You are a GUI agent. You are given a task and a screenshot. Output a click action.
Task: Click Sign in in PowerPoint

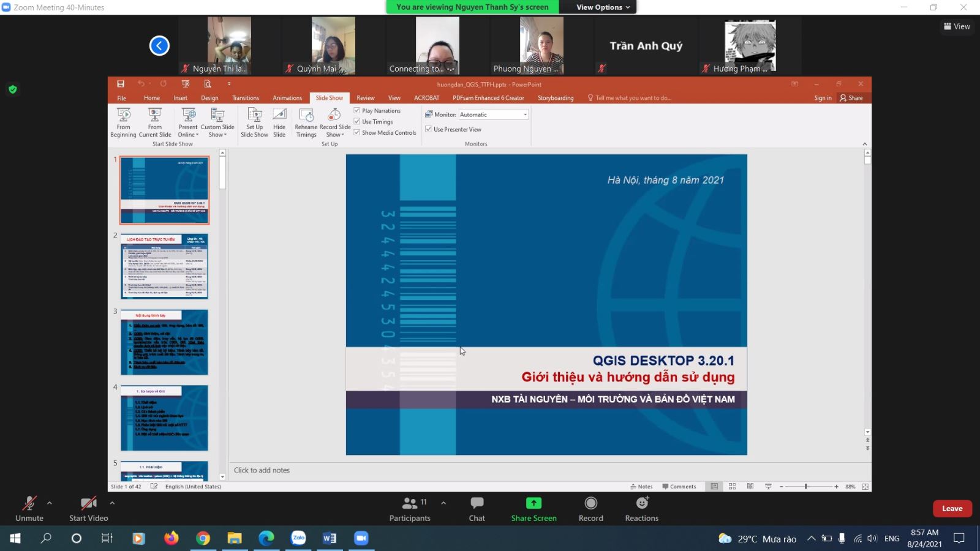coord(823,98)
